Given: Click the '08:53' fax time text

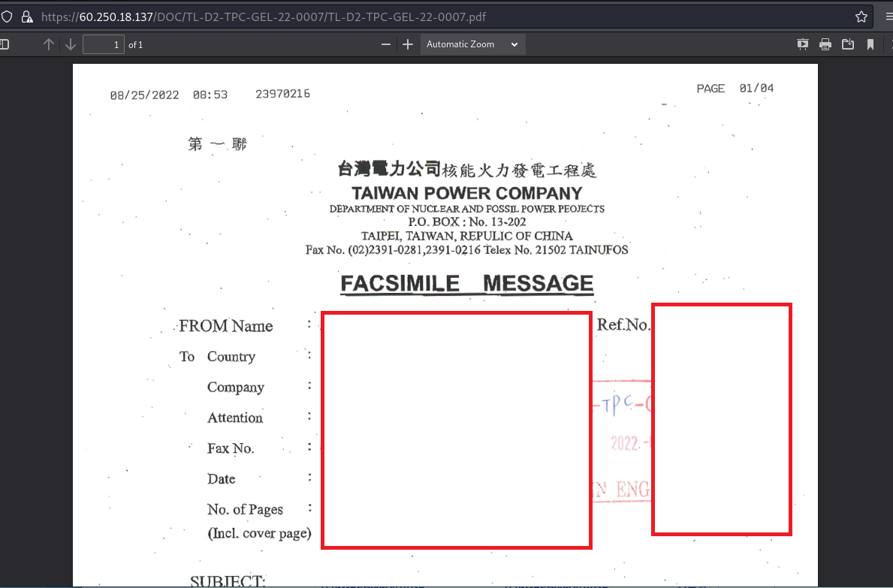Looking at the screenshot, I should 210,95.
